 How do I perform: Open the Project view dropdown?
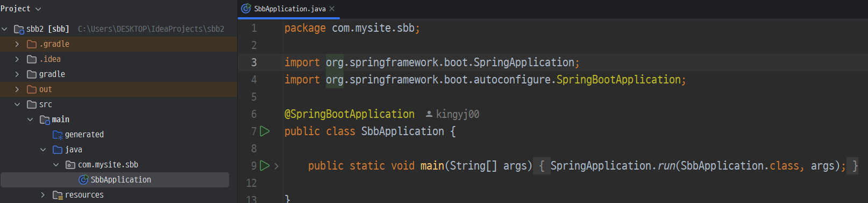[x=21, y=9]
